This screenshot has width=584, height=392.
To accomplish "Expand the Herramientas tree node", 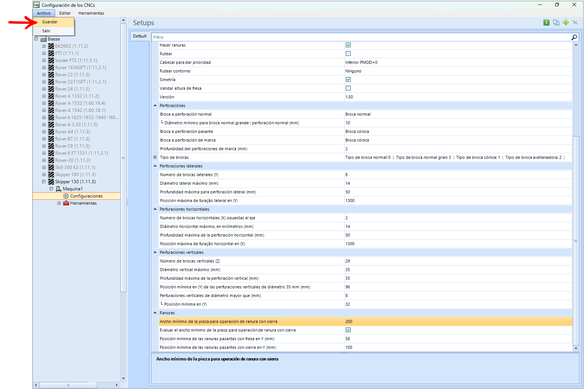I will coord(59,203).
